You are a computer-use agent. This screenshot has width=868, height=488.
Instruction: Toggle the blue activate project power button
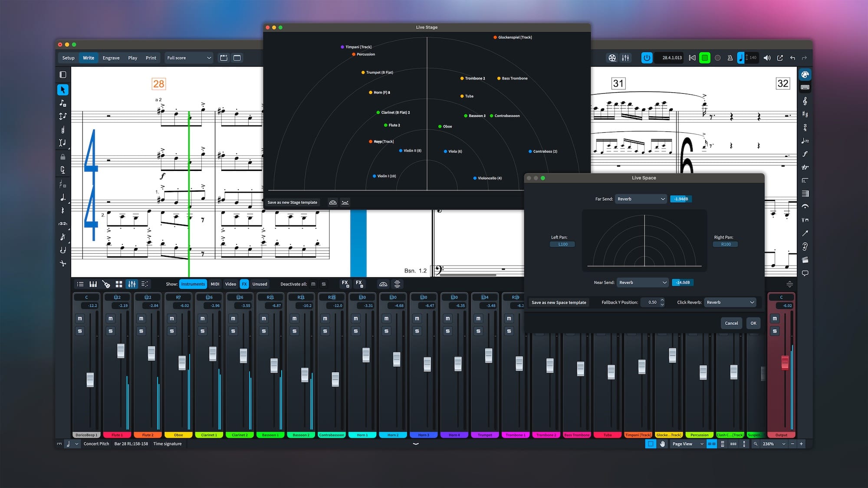click(647, 58)
